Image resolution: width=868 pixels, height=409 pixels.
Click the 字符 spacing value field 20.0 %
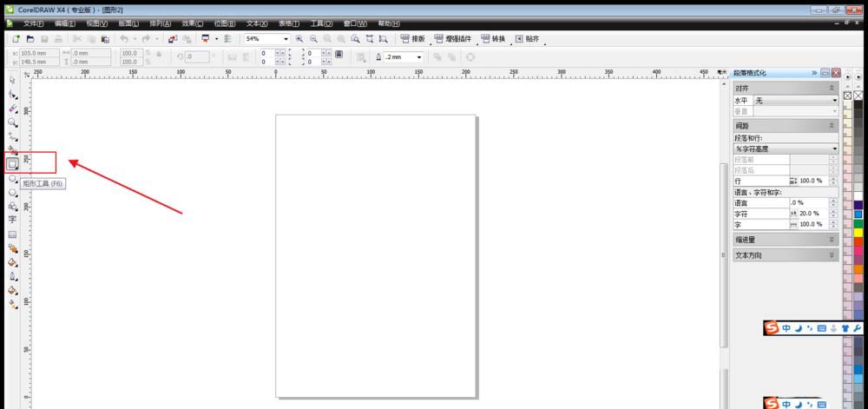(814, 214)
